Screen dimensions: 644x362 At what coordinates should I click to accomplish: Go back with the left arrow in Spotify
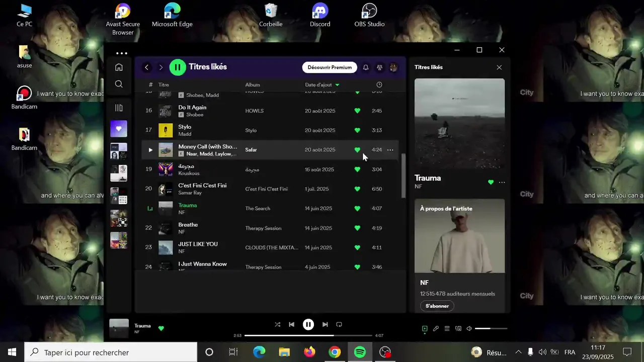tap(146, 67)
